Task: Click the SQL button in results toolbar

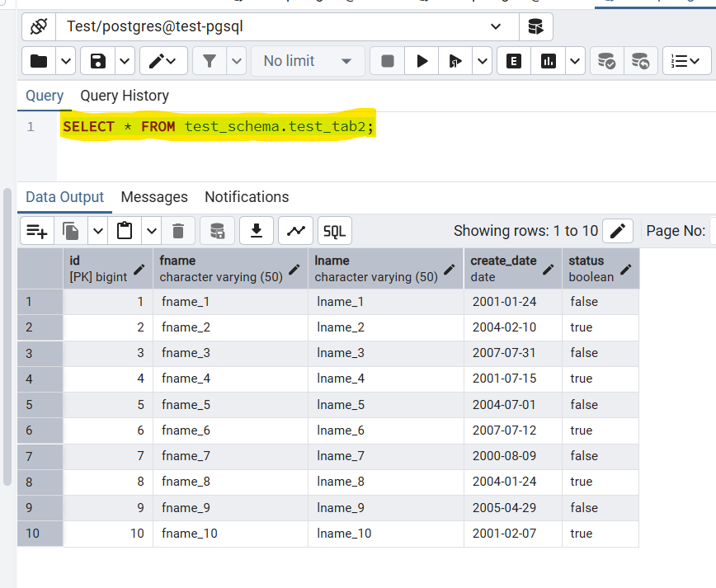Action: tap(335, 231)
